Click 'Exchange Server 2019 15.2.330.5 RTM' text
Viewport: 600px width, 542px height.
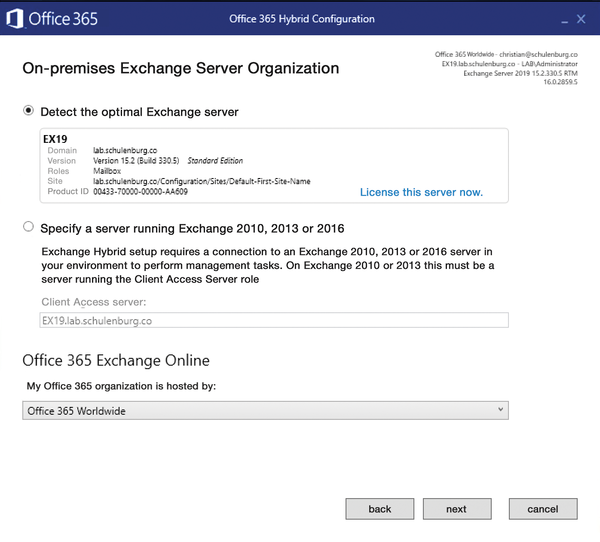520,73
